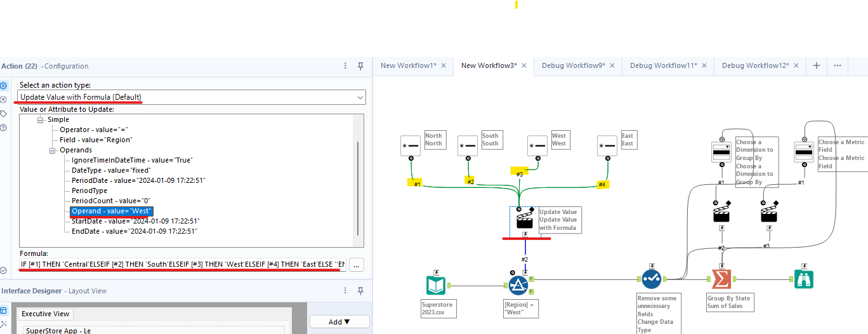Viewport: 868px width, 334px height.
Task: Select the West radio button tool
Action: tap(537, 145)
